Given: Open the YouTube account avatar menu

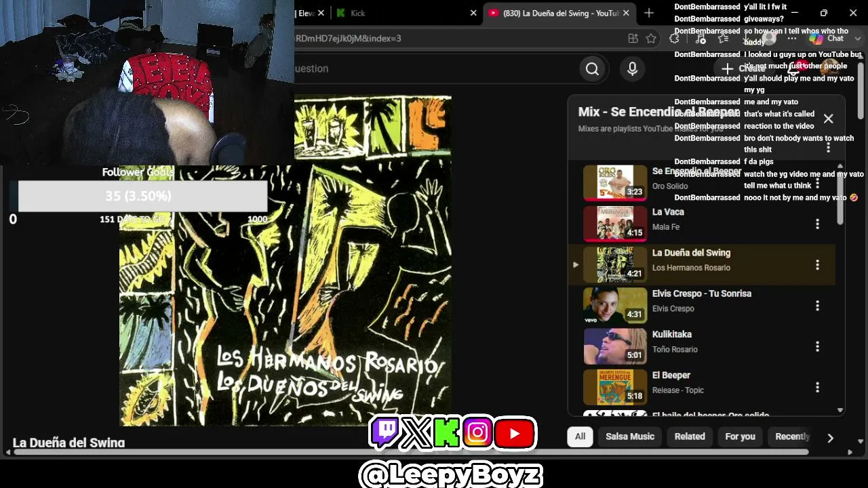Looking at the screenshot, I should click(x=829, y=68).
